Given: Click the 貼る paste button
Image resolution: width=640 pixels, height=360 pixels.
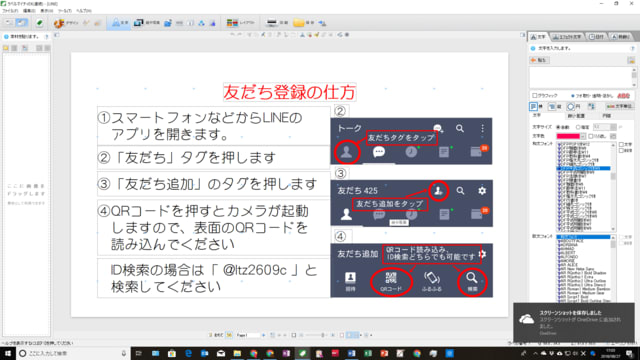Looking at the screenshot, I should [x=539, y=60].
